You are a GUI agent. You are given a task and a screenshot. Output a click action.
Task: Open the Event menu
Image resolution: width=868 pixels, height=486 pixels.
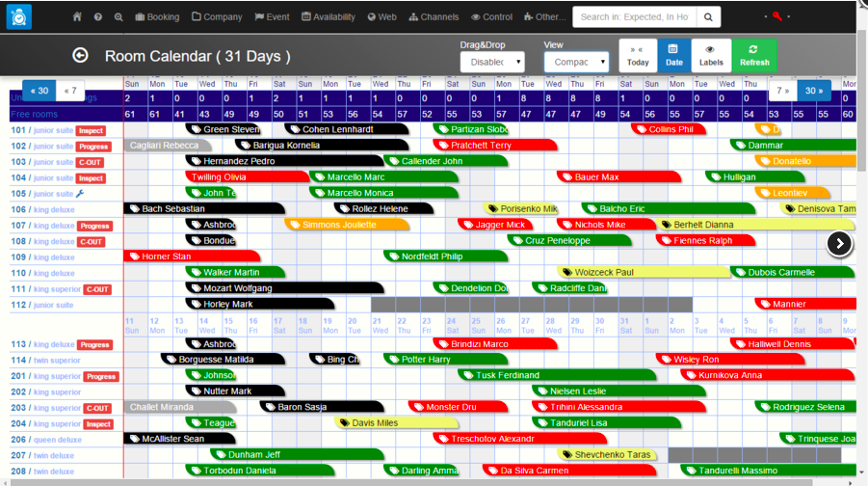point(272,17)
